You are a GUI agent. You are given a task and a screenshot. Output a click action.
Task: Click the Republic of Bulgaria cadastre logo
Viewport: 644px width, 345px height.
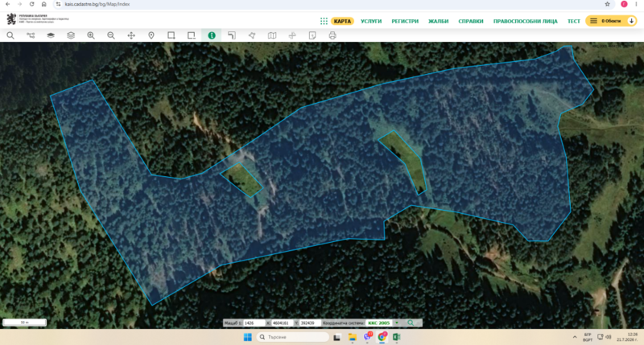tap(38, 18)
